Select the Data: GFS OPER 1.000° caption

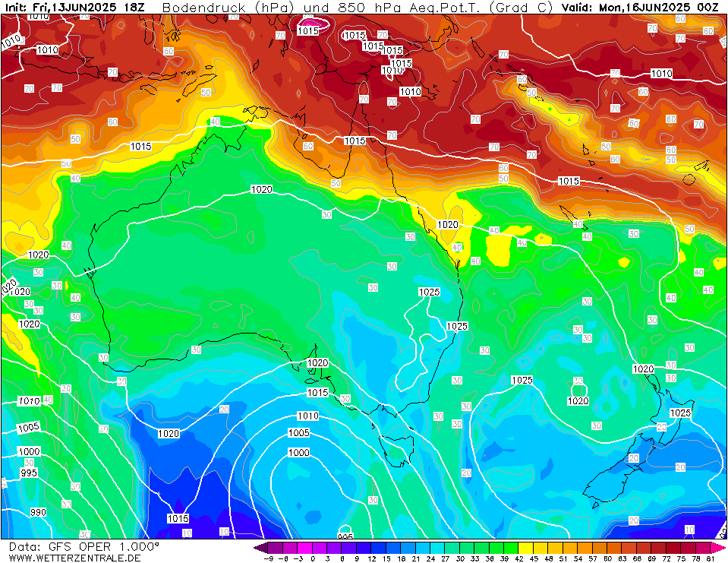tap(84, 546)
